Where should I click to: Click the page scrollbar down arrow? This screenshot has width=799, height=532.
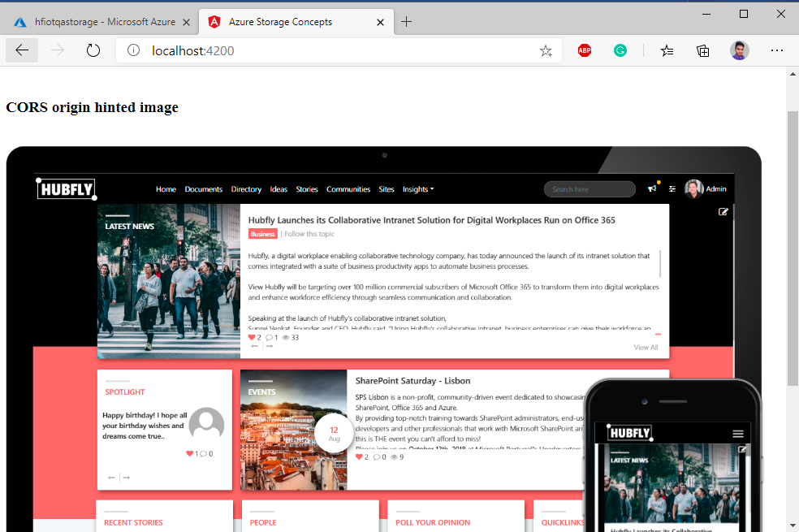(793, 525)
